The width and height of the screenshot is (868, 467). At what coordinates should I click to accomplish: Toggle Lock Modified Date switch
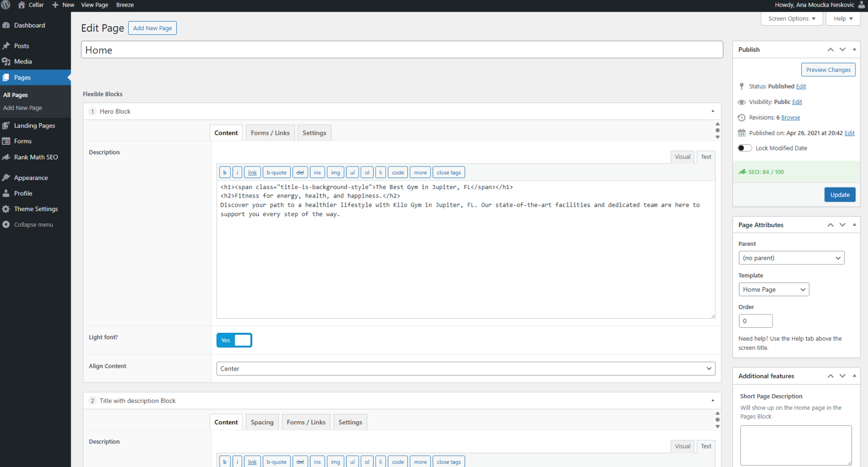click(x=744, y=148)
